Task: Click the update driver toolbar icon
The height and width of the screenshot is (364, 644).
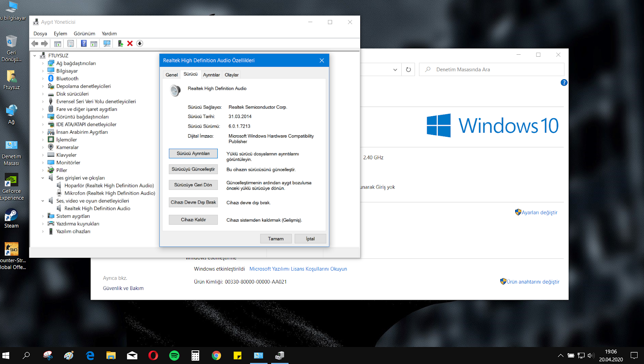Action: pos(120,43)
